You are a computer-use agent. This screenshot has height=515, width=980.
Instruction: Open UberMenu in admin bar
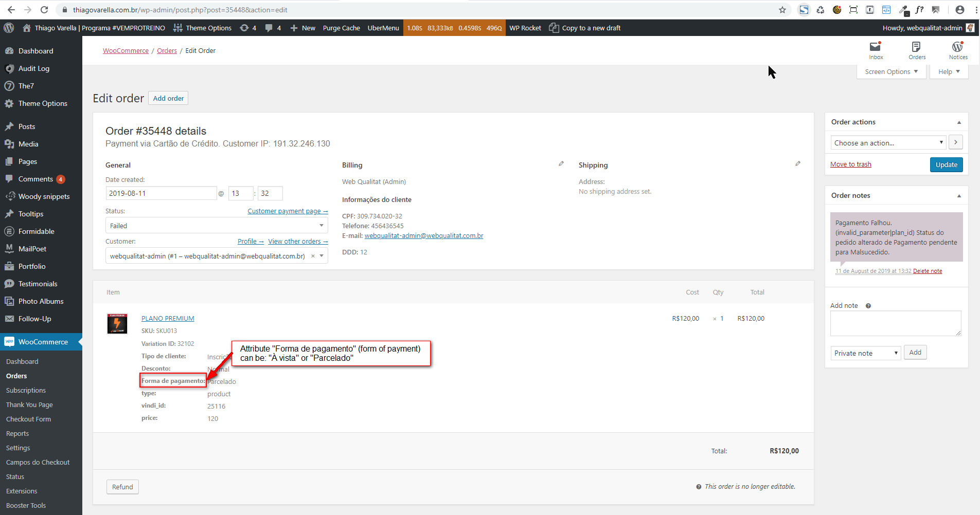pos(383,28)
